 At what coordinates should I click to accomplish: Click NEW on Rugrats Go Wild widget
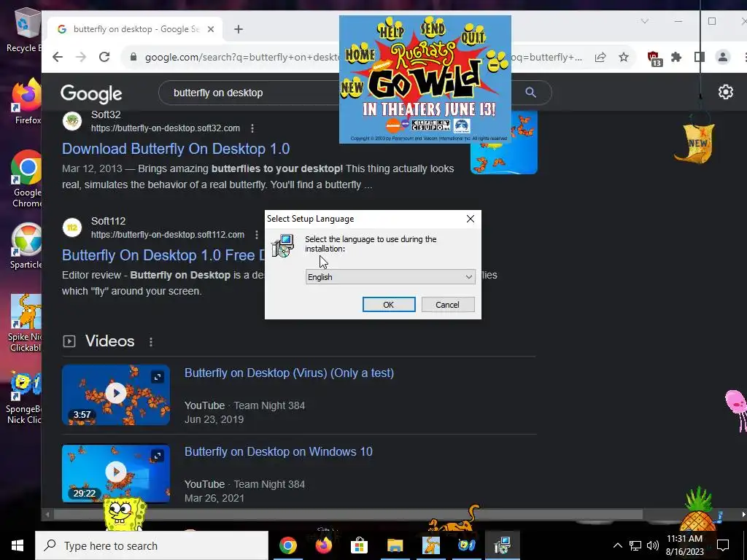coord(352,87)
